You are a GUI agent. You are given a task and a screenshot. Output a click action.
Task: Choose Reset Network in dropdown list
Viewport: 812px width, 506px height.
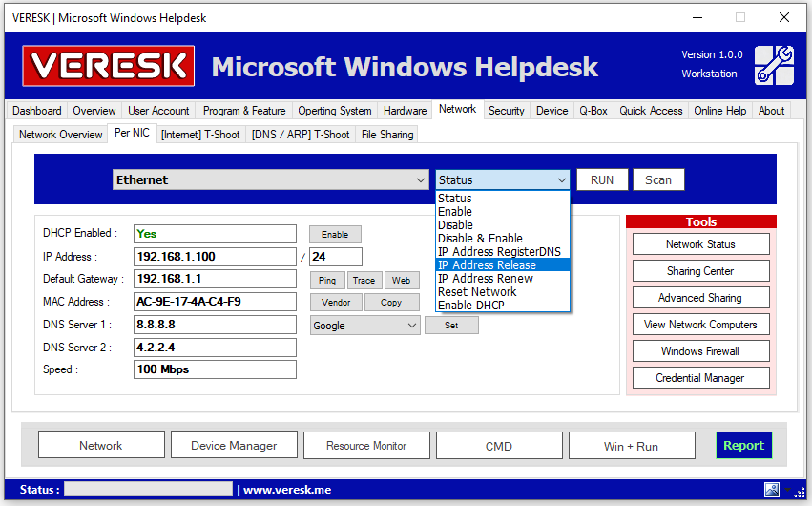click(x=477, y=292)
